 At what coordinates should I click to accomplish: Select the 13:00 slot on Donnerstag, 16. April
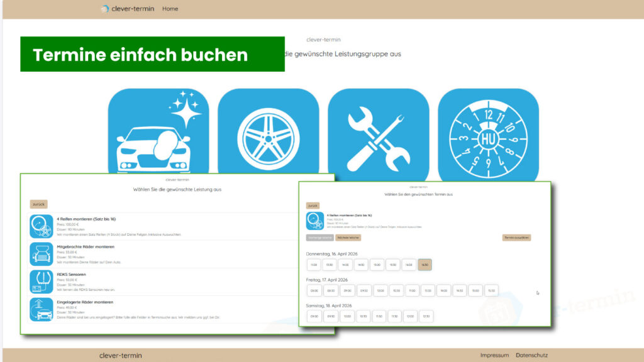(x=314, y=265)
